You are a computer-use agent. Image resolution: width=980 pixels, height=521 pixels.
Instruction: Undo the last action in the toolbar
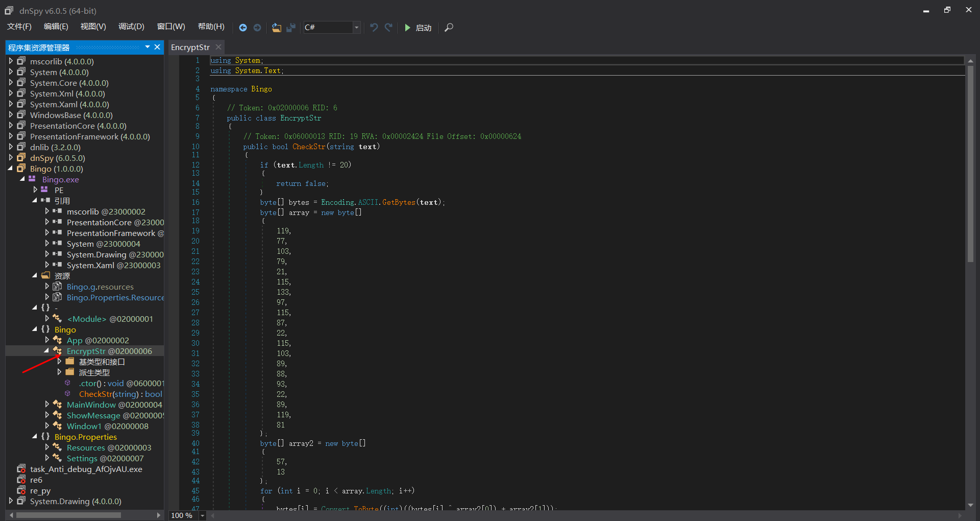pos(374,28)
